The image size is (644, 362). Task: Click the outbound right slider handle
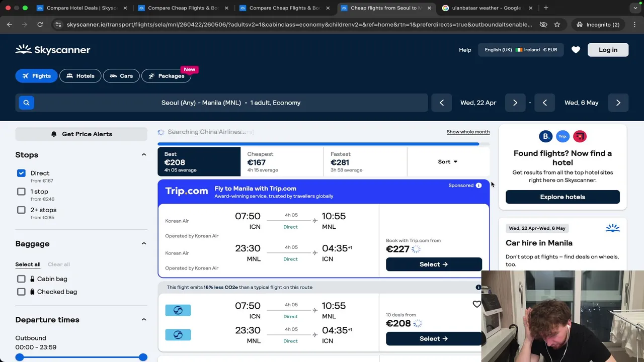coord(143,357)
